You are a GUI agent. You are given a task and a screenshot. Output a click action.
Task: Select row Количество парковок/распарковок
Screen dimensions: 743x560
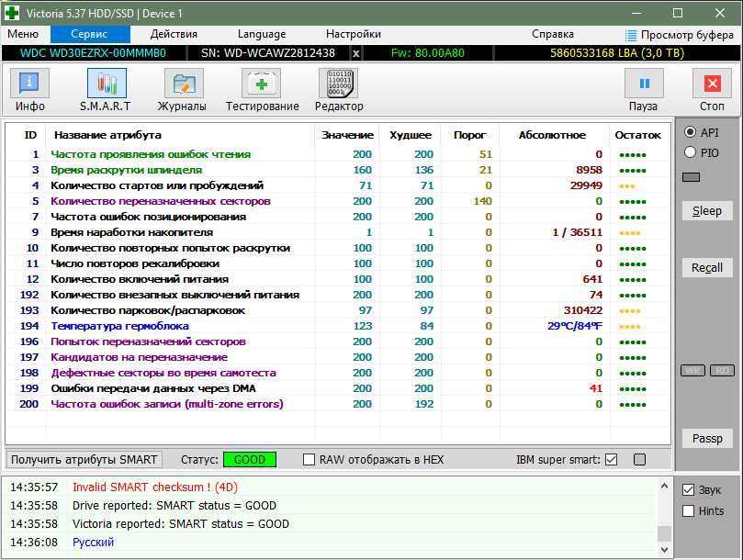[x=338, y=310]
